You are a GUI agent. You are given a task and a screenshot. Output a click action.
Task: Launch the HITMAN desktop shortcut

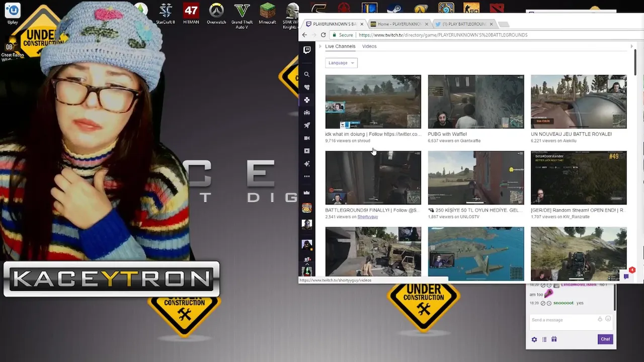pos(191,14)
